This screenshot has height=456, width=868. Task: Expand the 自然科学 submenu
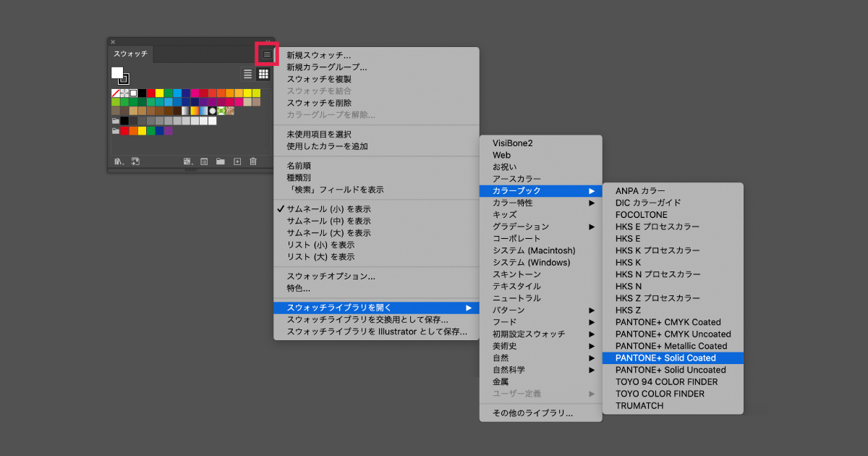pyautogui.click(x=541, y=370)
